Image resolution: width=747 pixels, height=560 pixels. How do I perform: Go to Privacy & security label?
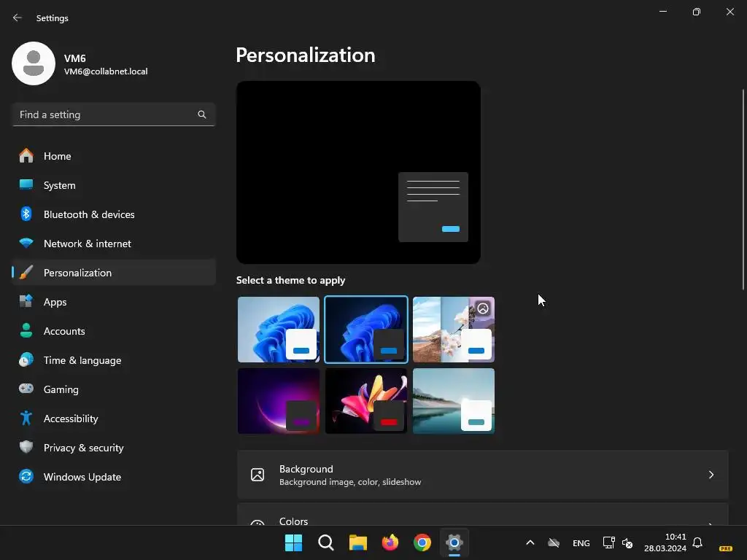[x=83, y=448]
